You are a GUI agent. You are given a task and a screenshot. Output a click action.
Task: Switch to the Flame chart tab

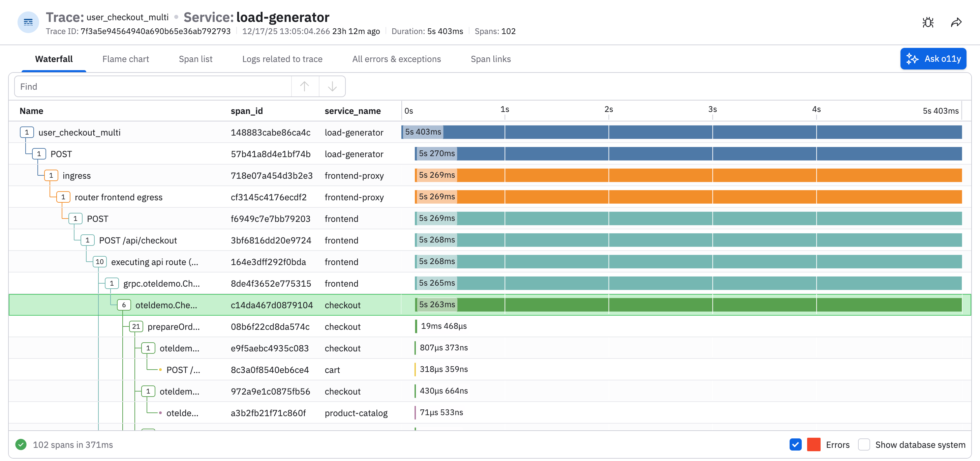click(126, 59)
